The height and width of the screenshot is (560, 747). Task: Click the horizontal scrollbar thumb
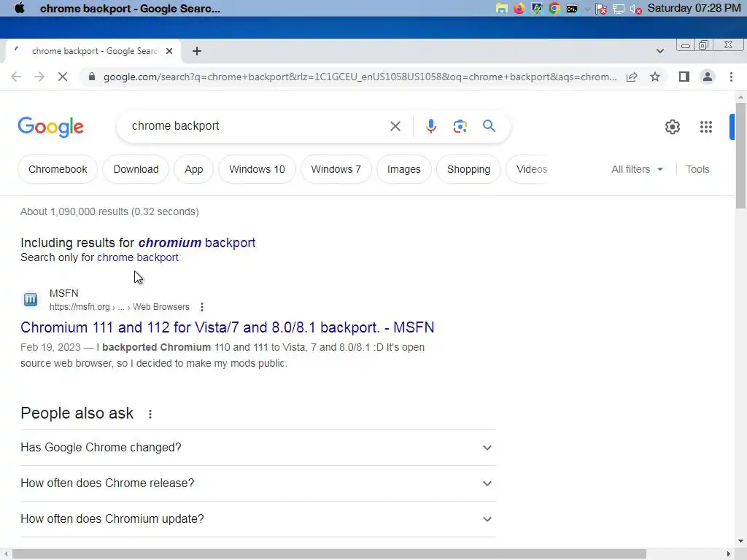coord(329,554)
